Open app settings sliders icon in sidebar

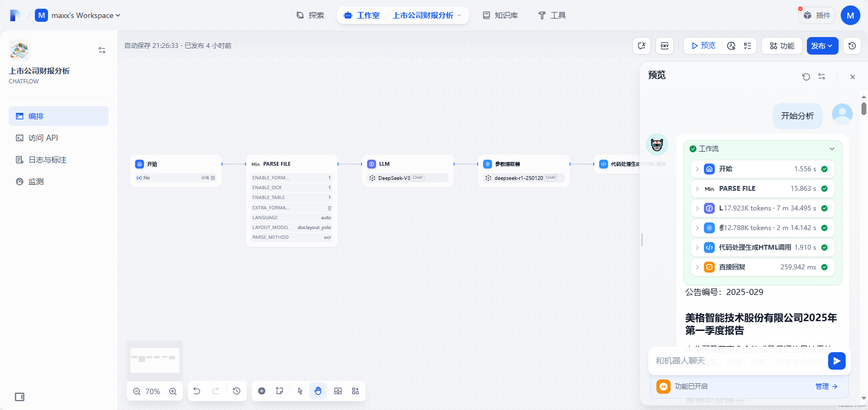[x=102, y=50]
